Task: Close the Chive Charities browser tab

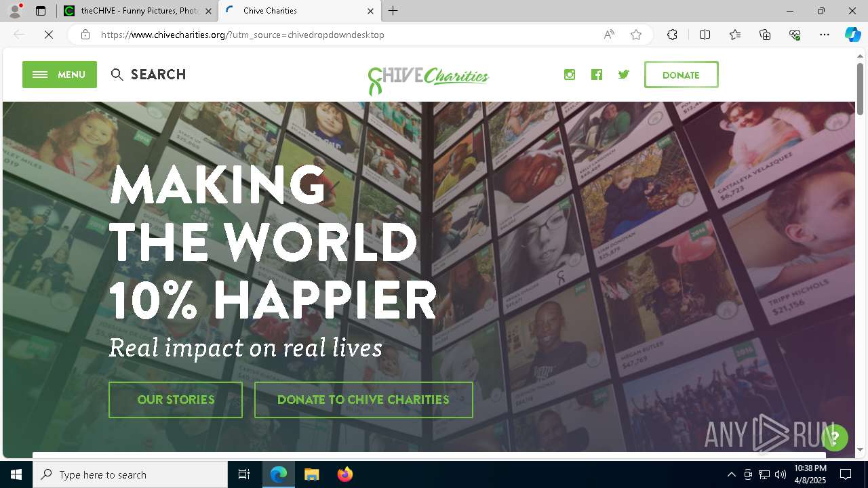Action: (370, 11)
